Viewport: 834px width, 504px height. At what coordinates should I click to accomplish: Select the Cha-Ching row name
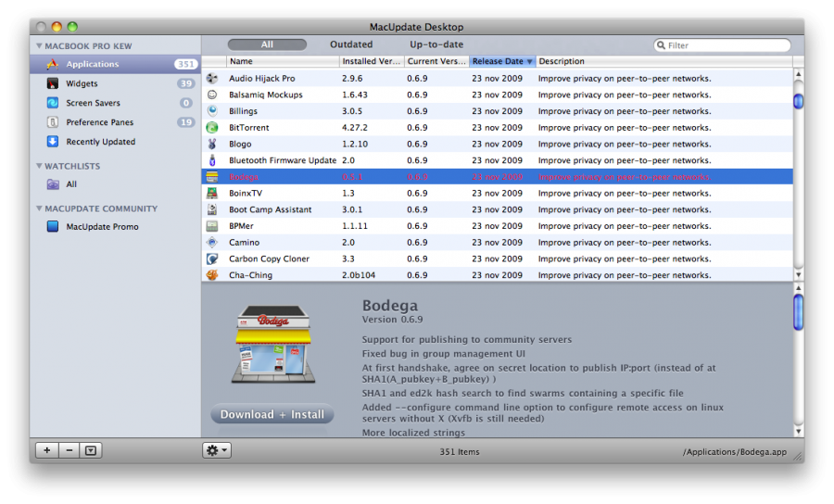pos(250,275)
